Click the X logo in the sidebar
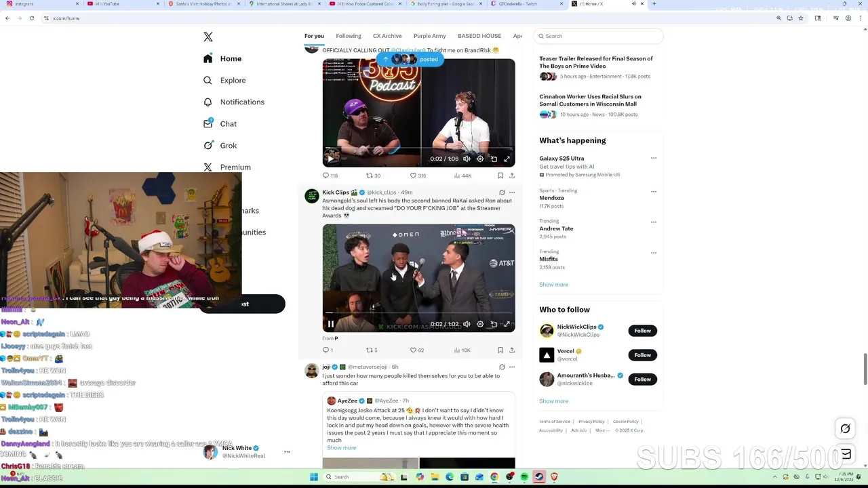 [208, 37]
